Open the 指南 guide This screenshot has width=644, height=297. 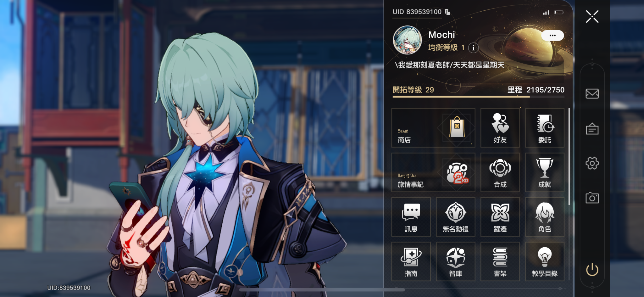[x=411, y=261]
